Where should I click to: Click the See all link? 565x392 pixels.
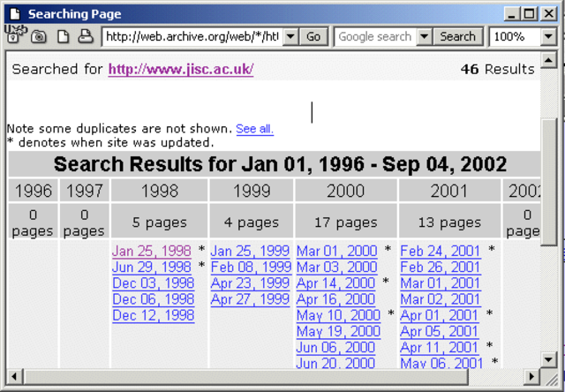coord(255,129)
